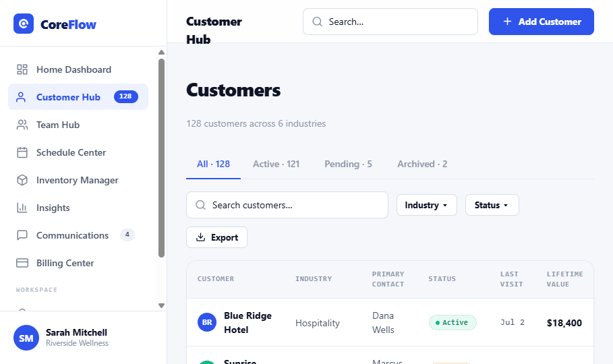Click the 128 badge on Customer Hub
This screenshot has width=613, height=364.
point(126,96)
